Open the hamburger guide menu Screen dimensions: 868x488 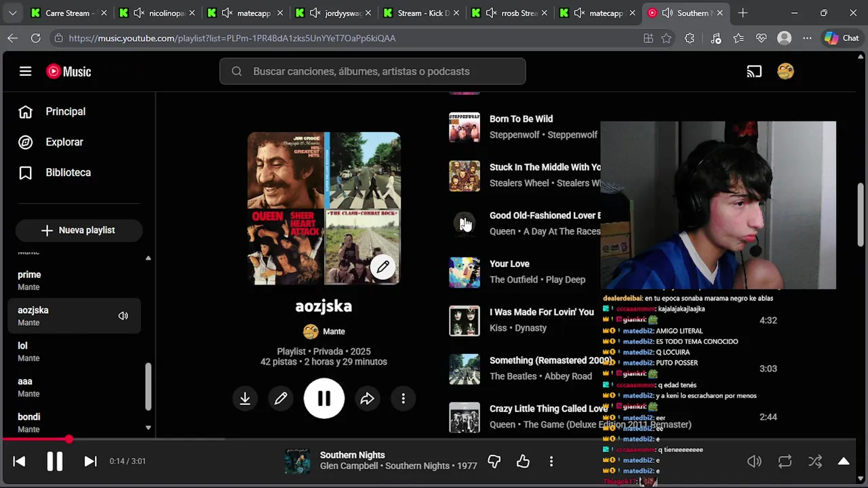[25, 71]
